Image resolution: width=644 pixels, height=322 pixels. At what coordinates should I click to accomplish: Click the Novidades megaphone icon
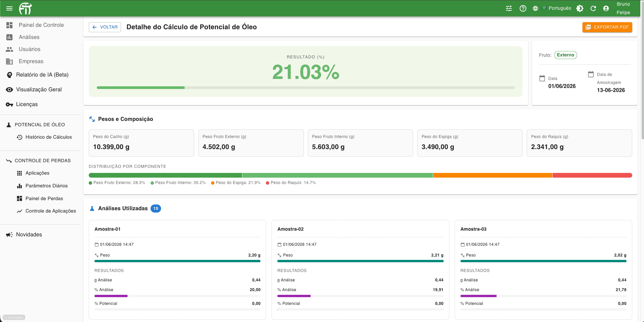tap(9, 235)
